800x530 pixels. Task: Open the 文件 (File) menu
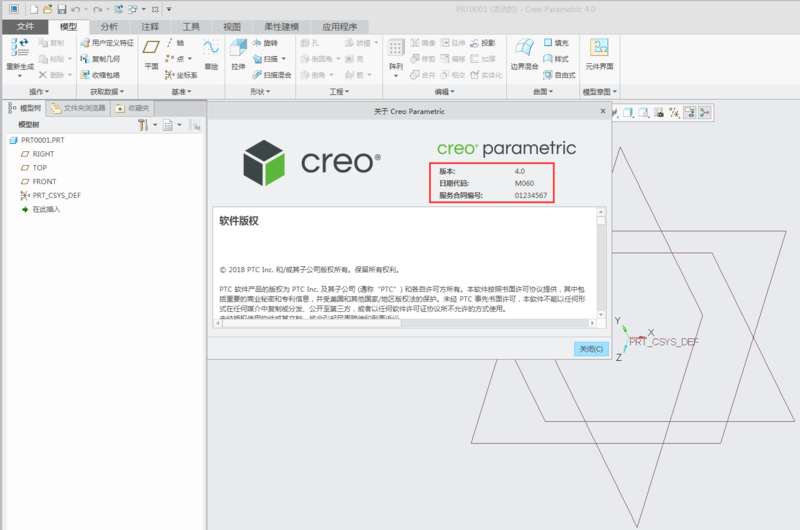(25, 27)
